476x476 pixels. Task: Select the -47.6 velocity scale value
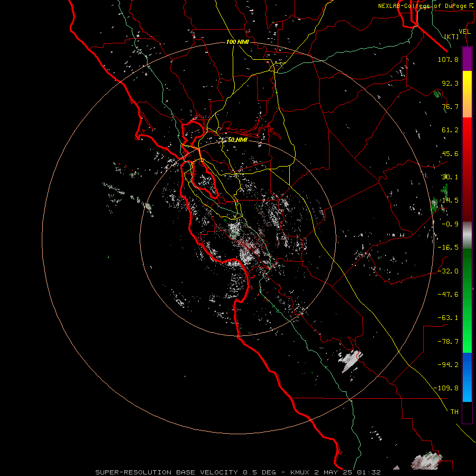(x=448, y=294)
